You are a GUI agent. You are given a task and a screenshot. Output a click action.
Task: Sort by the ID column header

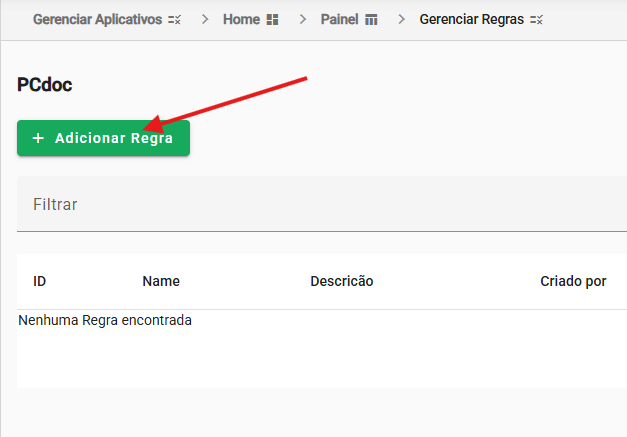tap(40, 282)
